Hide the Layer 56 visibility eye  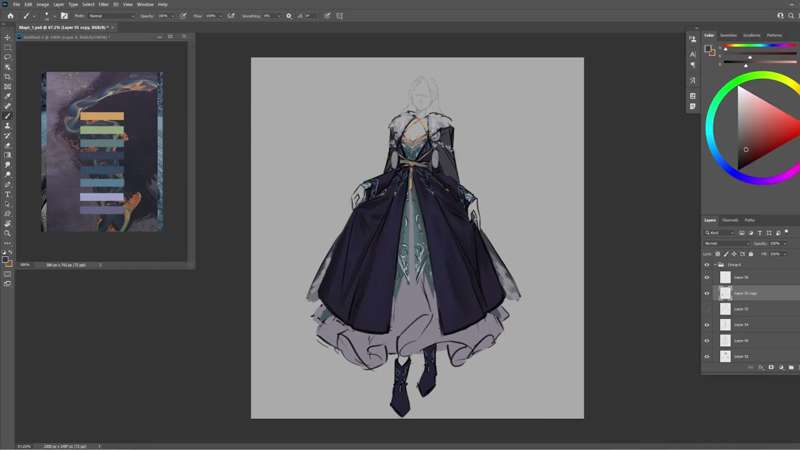pos(707,278)
